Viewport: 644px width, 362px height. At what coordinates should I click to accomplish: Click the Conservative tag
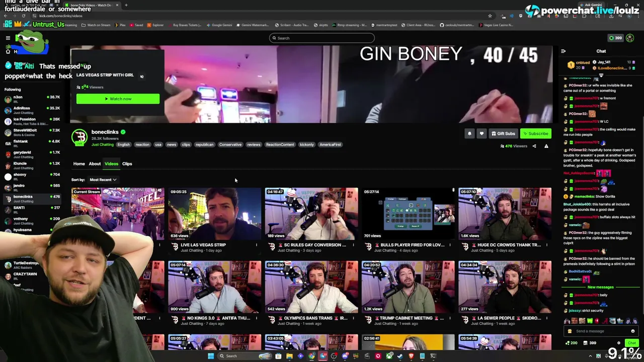[230, 145]
